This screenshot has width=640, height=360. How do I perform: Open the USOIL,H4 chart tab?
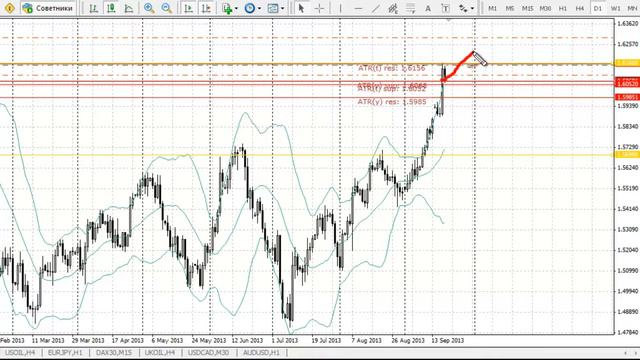[x=20, y=352]
